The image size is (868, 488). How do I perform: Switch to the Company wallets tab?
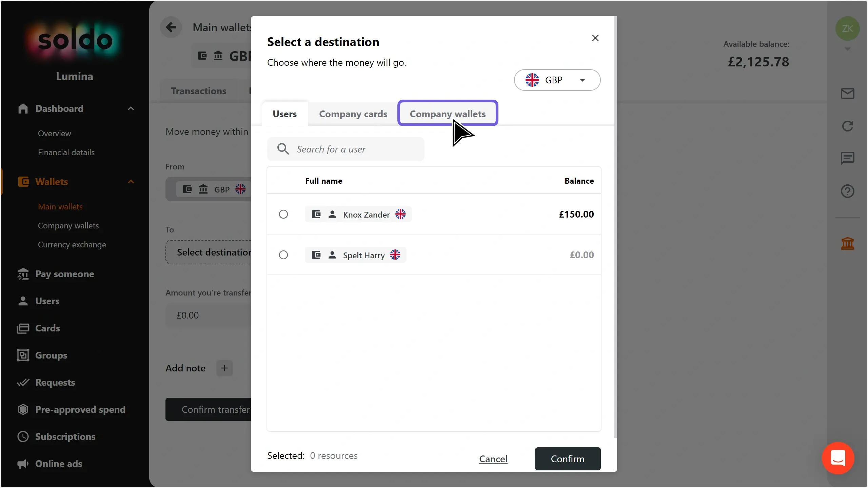[x=448, y=114]
